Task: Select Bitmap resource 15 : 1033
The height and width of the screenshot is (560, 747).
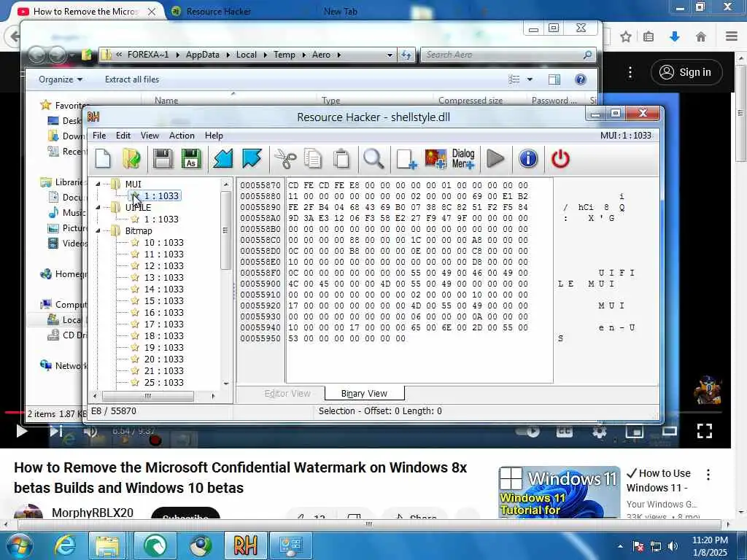Action: 163,301
